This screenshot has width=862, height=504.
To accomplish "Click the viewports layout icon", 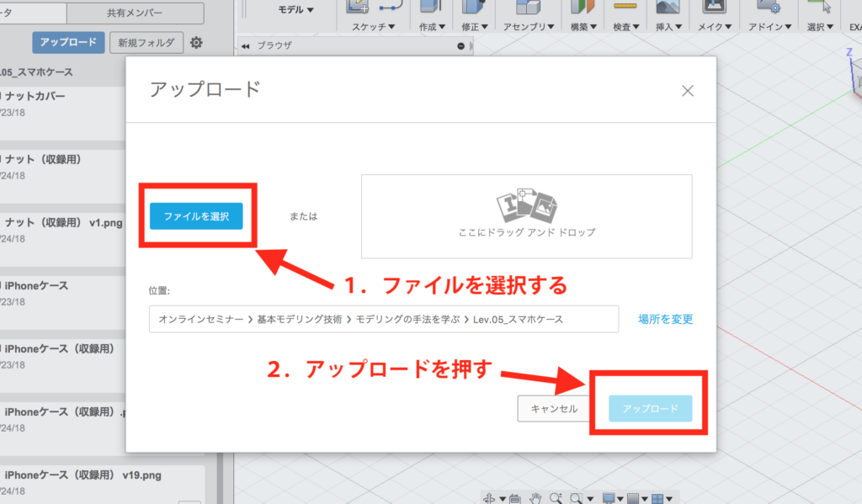I will (x=658, y=498).
